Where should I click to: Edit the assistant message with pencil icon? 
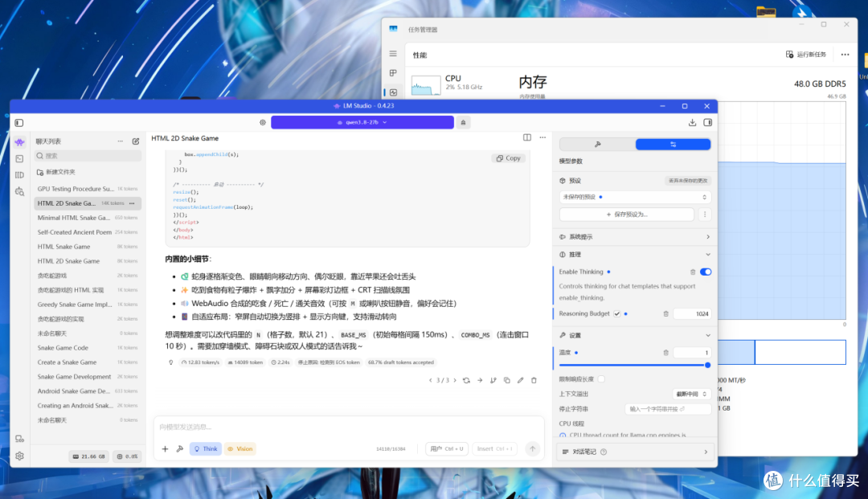click(x=520, y=381)
